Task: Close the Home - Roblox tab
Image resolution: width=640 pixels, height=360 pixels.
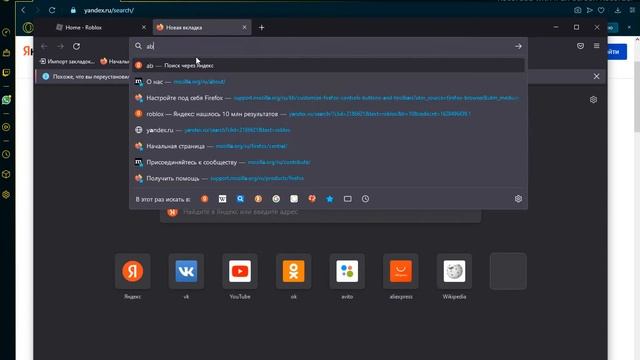Action: [144, 27]
